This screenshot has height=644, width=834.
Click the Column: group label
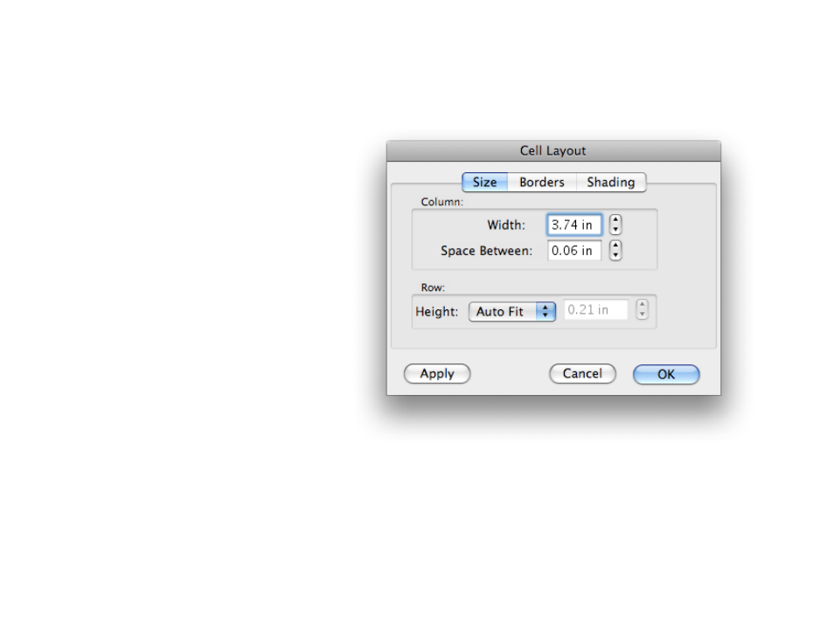click(442, 202)
